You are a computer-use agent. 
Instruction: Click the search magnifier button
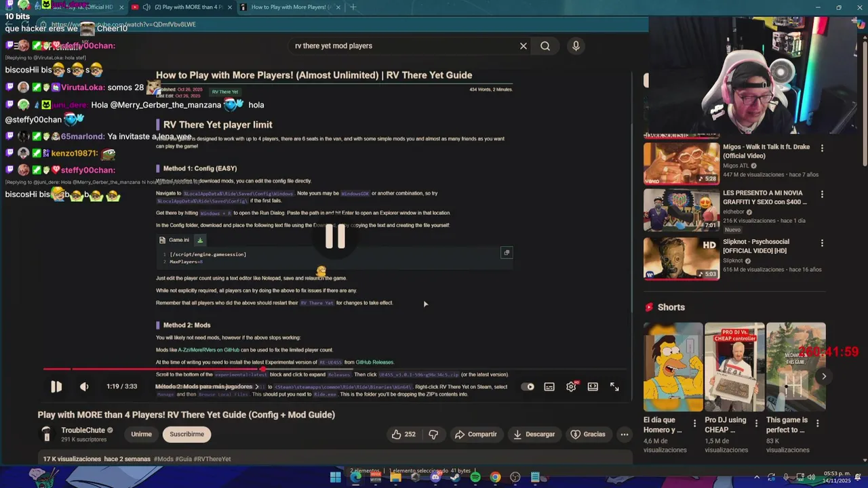tap(545, 46)
